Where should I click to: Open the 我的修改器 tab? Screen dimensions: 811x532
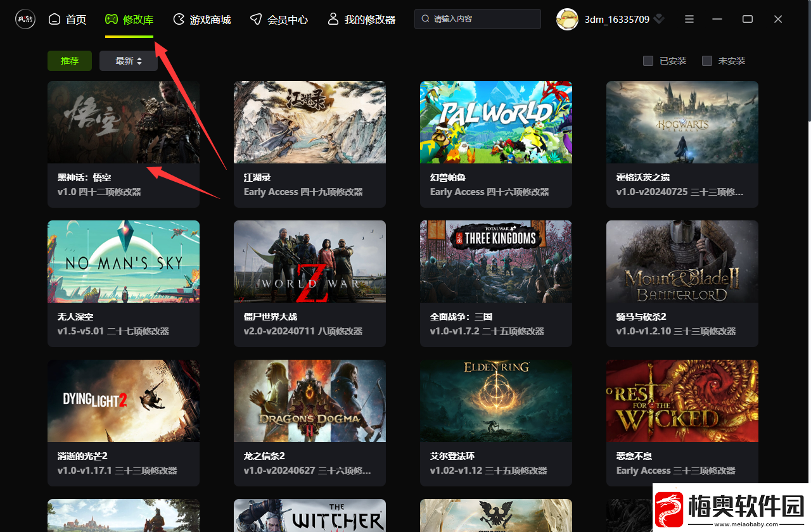(x=361, y=20)
